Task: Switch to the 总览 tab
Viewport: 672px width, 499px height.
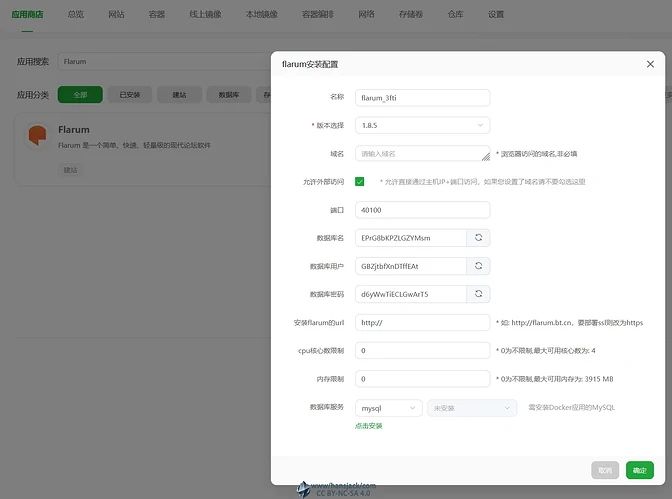Action: [75, 15]
